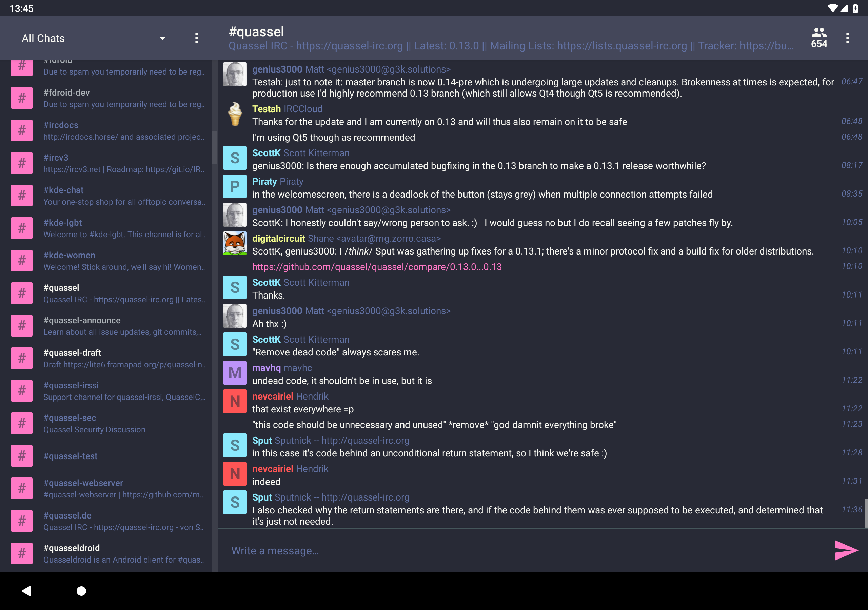
Task: Tap Piraty's blue P avatar
Action: 235,186
